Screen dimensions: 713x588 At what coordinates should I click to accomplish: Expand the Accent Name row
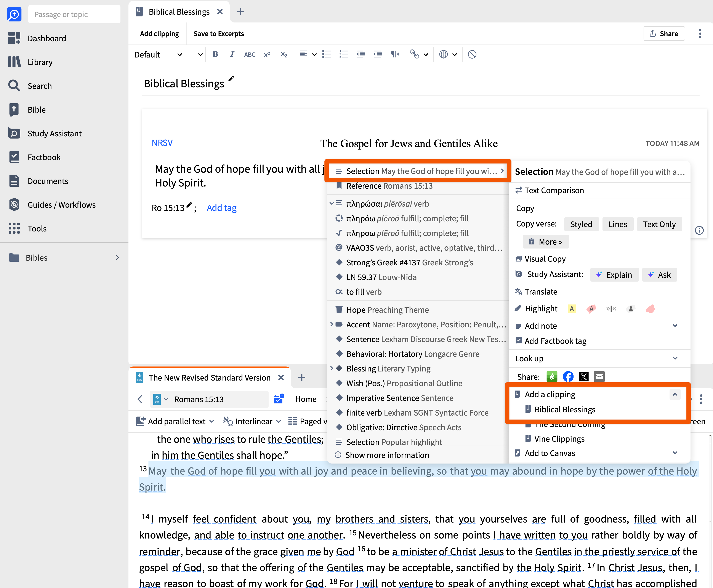pyautogui.click(x=332, y=324)
